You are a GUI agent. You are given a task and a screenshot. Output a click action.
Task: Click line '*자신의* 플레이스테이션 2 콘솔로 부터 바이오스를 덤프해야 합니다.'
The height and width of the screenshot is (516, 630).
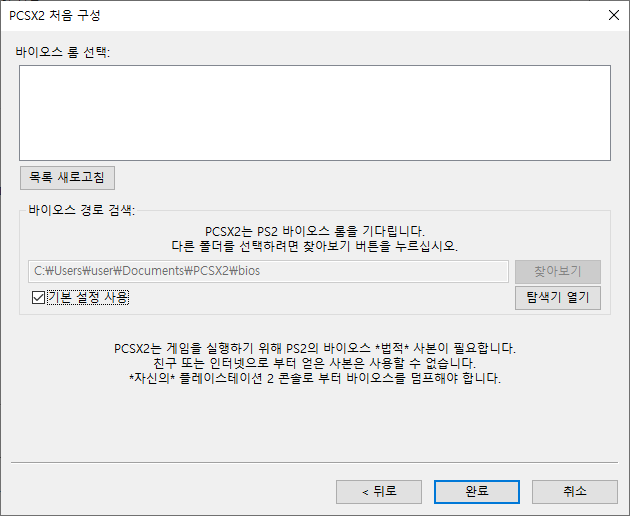coord(315,378)
